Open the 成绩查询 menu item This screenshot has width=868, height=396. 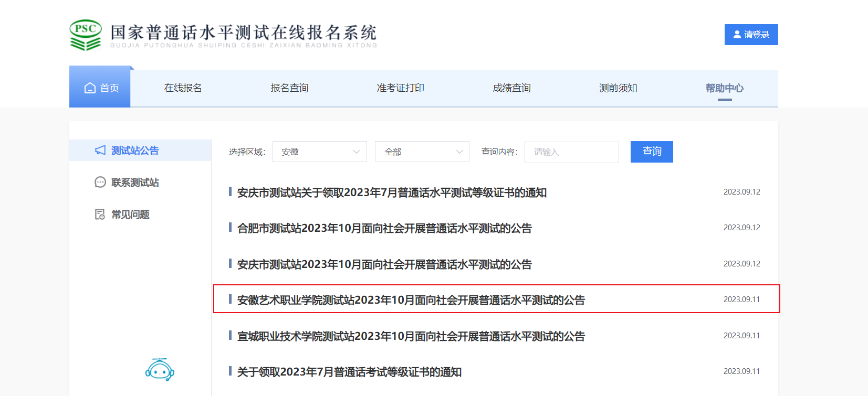click(512, 88)
